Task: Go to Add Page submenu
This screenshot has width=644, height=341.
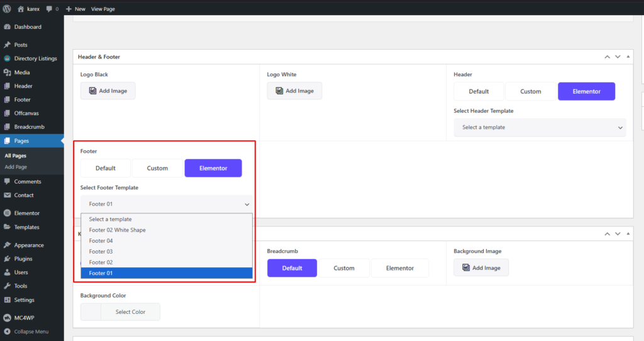Action: (16, 167)
